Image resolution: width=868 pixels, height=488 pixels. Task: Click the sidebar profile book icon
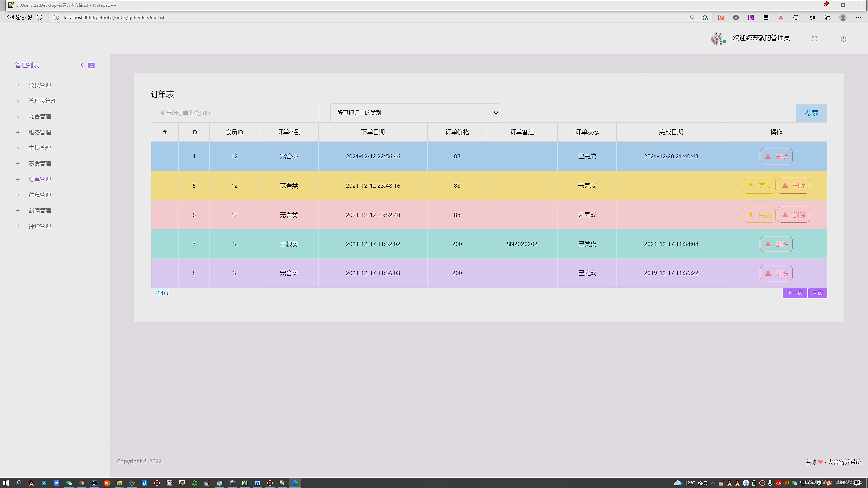(91, 65)
